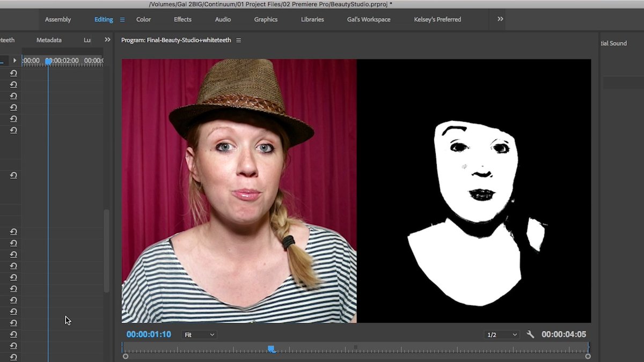Toggle the triangle beside Effect Controls ruler
644x362 pixels.
(15, 61)
